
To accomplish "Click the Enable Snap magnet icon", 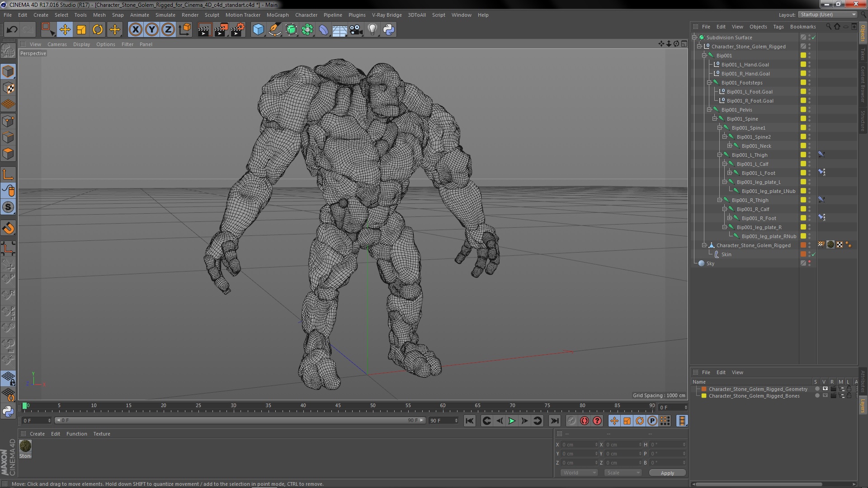I will (8, 228).
